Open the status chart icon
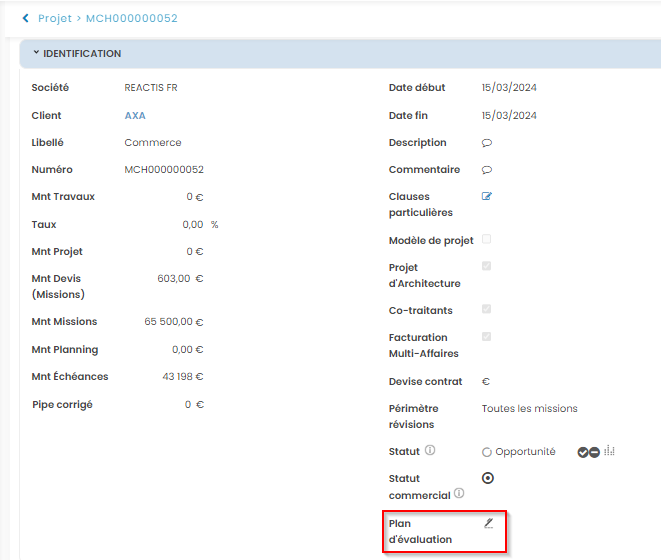The image size is (661, 560). click(x=609, y=452)
